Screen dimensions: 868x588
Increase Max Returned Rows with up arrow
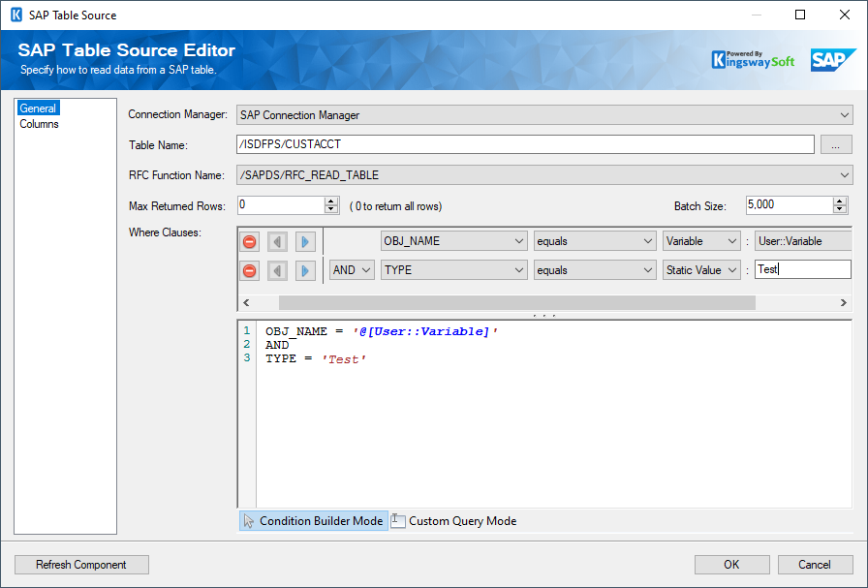tap(331, 201)
